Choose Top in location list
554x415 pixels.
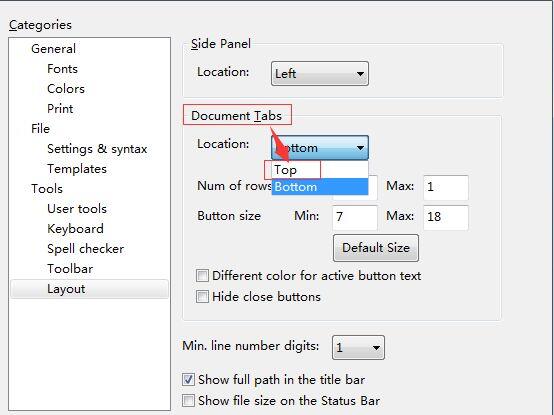pos(320,170)
